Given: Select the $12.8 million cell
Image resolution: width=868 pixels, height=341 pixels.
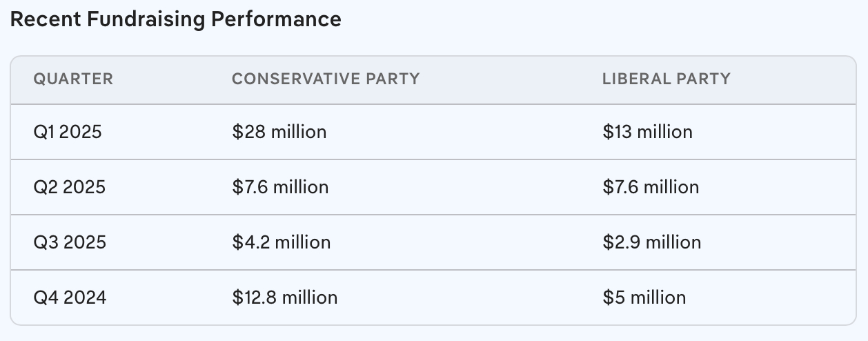Looking at the screenshot, I should (285, 298).
